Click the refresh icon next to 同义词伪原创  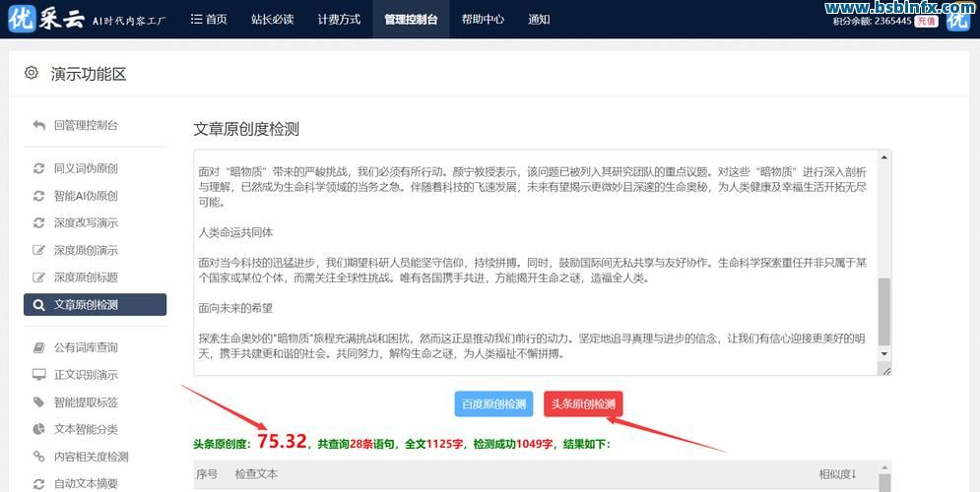[38, 168]
